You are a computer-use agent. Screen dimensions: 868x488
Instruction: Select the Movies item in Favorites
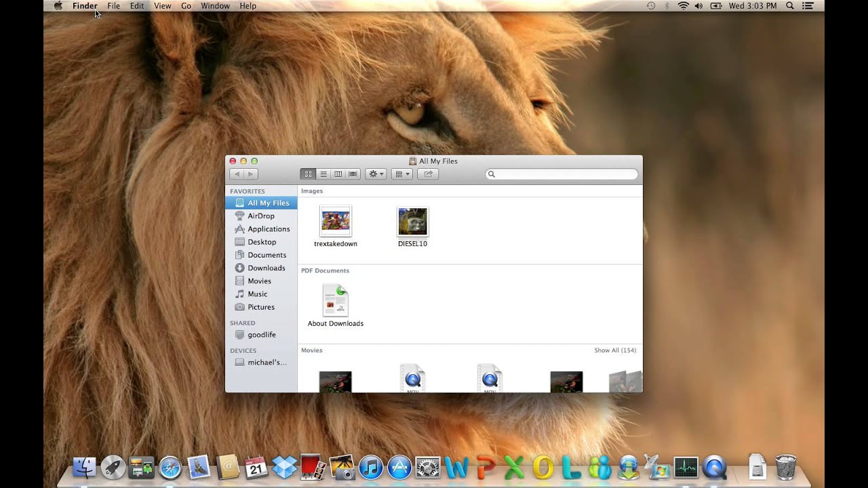[258, 281]
